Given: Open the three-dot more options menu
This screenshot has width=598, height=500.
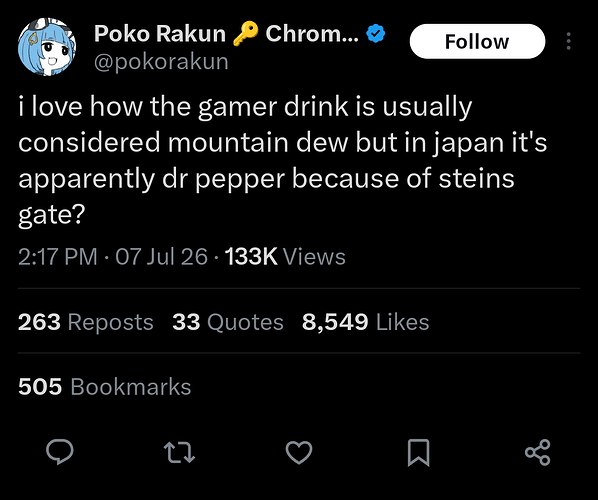Looking at the screenshot, I should (x=569, y=41).
